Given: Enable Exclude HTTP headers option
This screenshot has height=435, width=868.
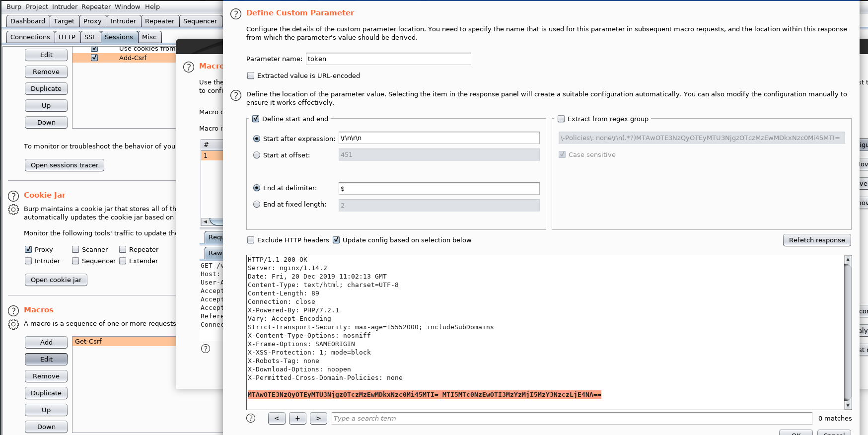Looking at the screenshot, I should point(251,240).
